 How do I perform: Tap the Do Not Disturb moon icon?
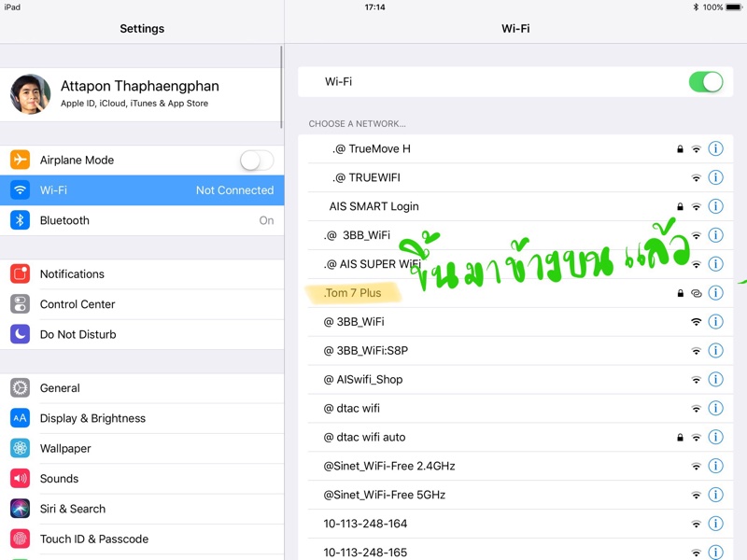point(20,334)
